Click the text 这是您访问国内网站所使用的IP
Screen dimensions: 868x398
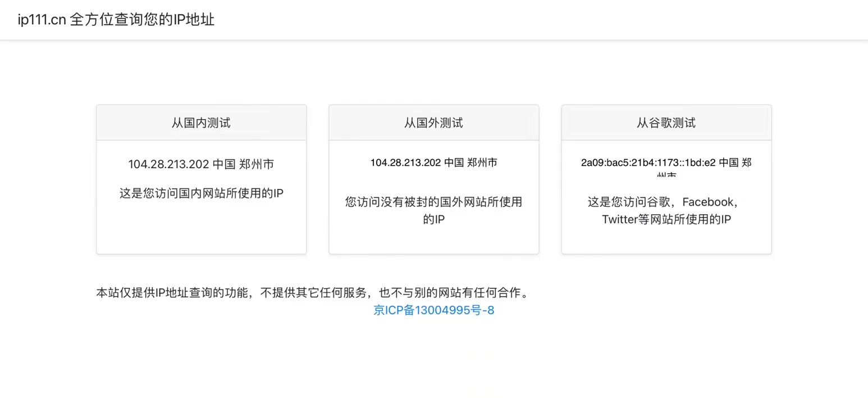201,193
